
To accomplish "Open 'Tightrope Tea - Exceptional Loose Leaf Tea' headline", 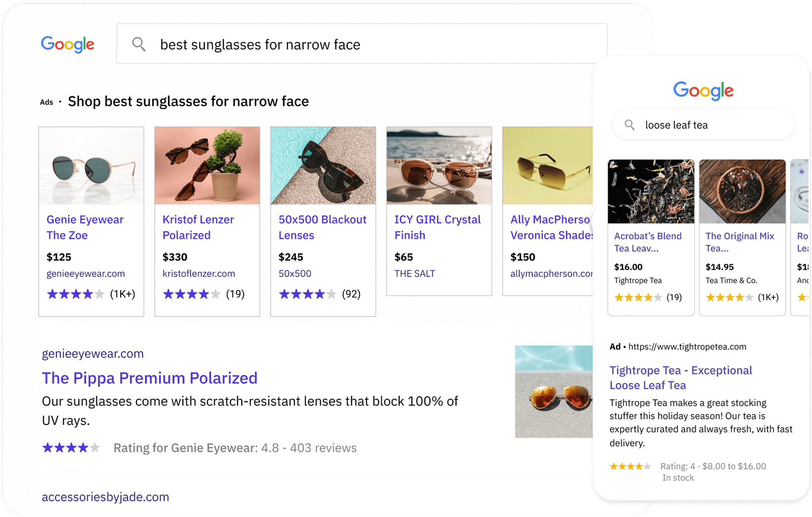I will click(x=681, y=378).
